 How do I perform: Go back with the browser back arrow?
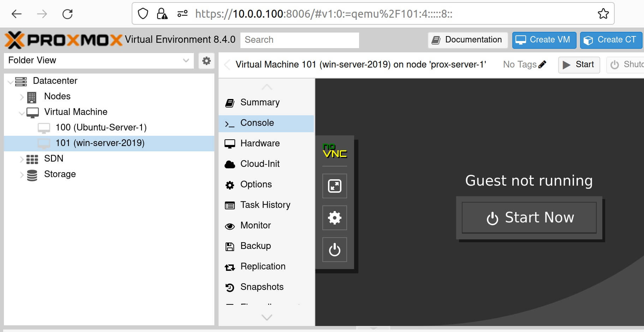point(17,14)
